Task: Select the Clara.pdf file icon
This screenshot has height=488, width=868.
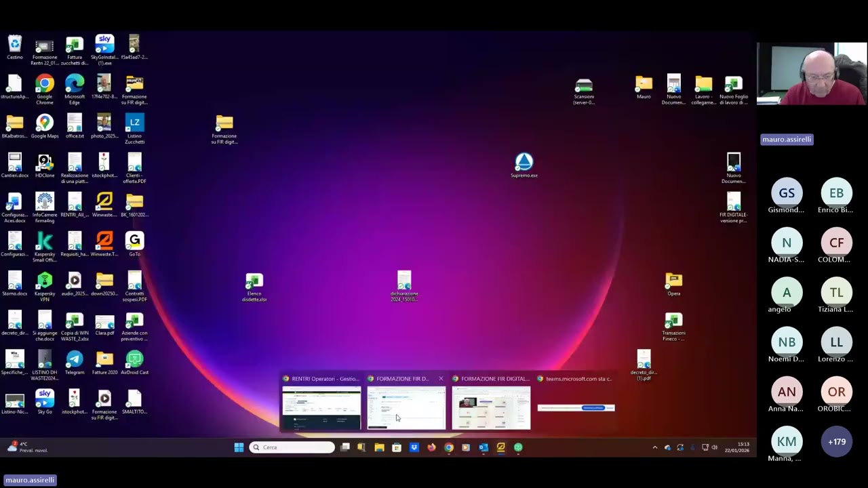Action: pos(104,323)
